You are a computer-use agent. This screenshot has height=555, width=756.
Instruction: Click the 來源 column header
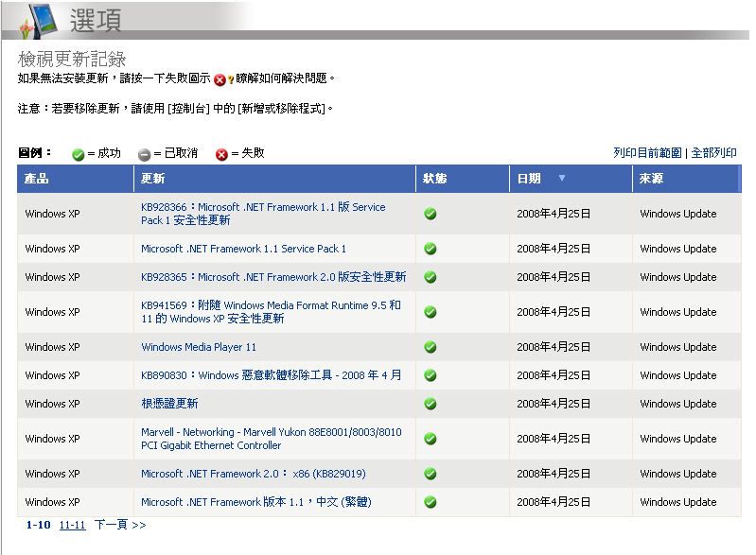[651, 179]
